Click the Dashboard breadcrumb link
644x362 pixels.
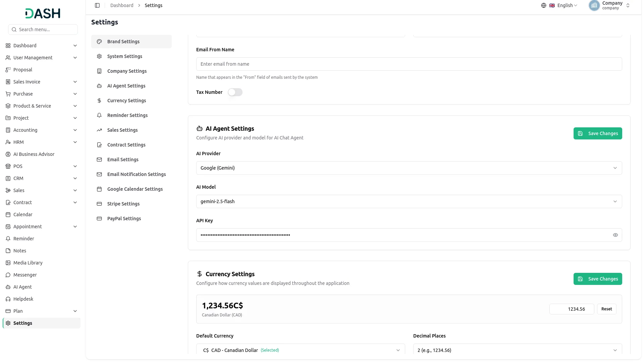122,5
